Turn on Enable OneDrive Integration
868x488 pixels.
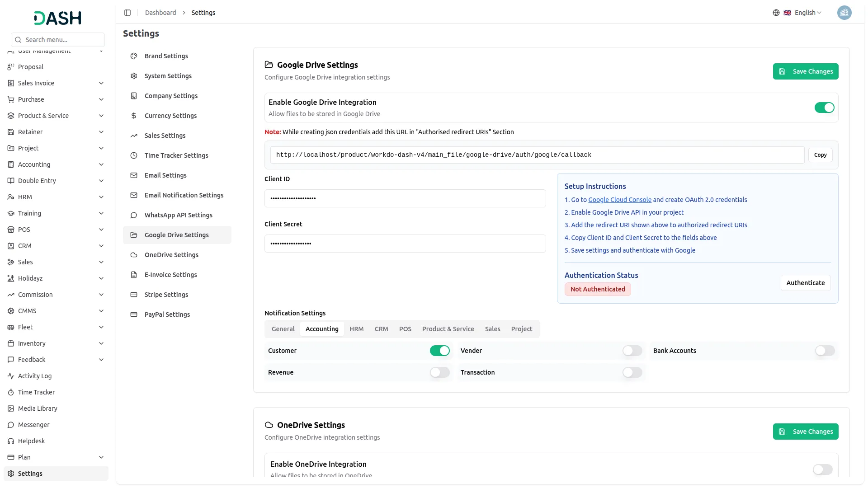click(822, 469)
